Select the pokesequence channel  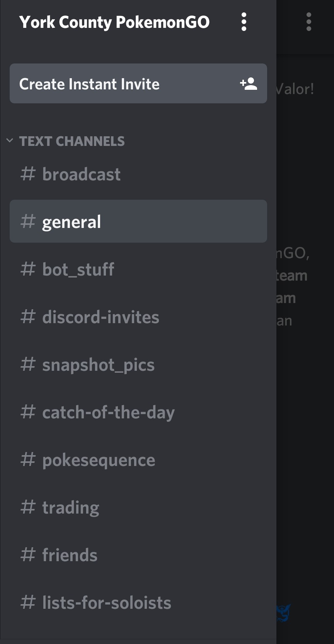pyautogui.click(x=99, y=460)
